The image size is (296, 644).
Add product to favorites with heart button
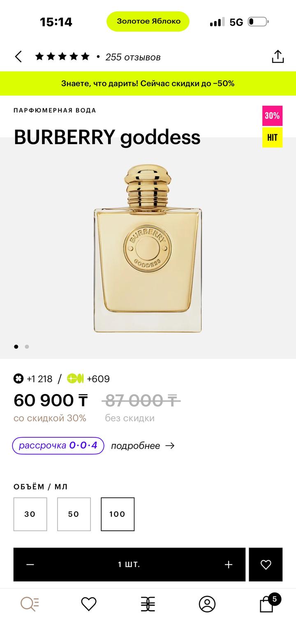(x=266, y=565)
